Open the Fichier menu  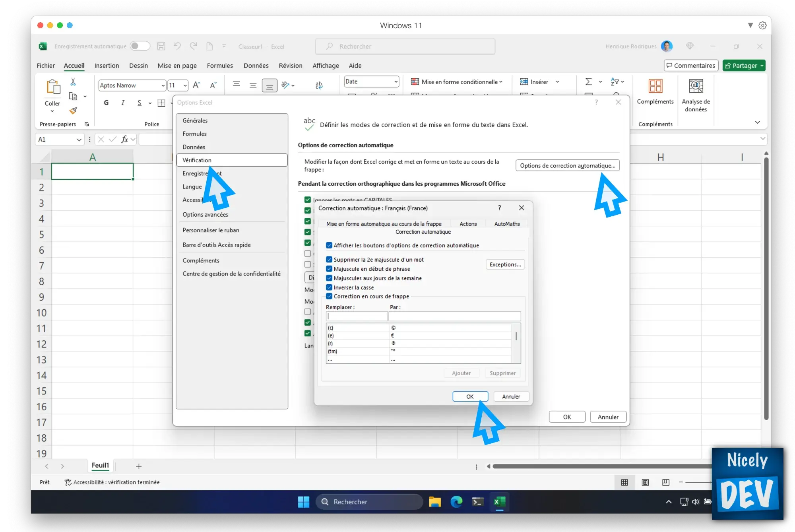click(x=46, y=66)
